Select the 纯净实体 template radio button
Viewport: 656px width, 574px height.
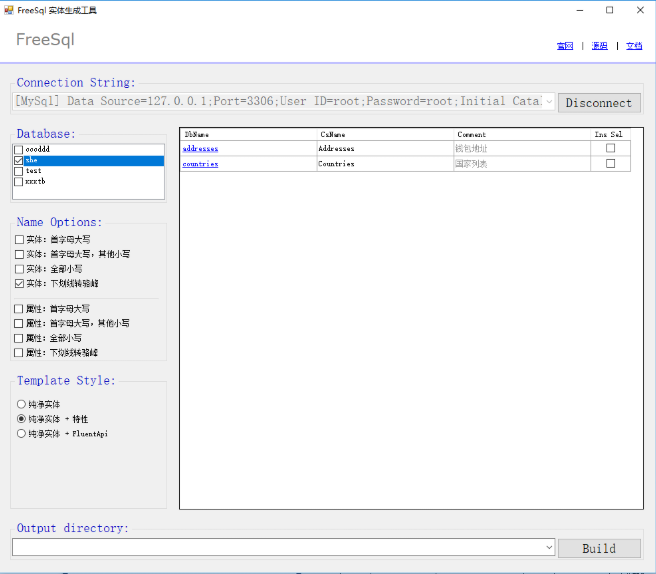coord(21,404)
